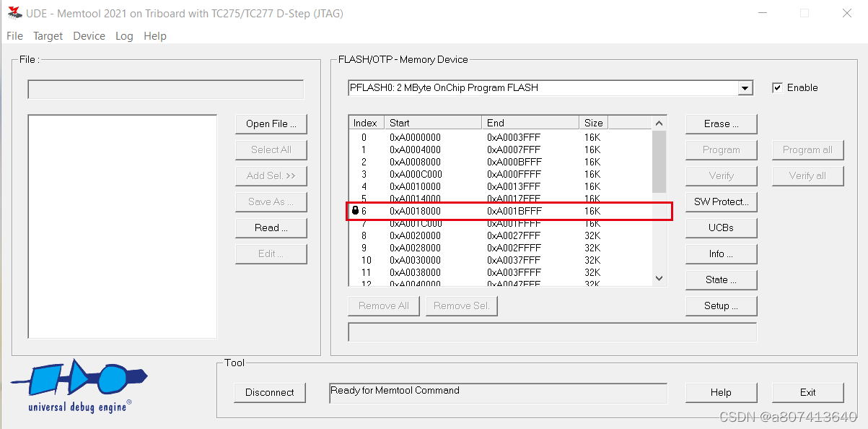
Task: Select sector row 2 at 0xA0008000
Action: pyautogui.click(x=500, y=162)
